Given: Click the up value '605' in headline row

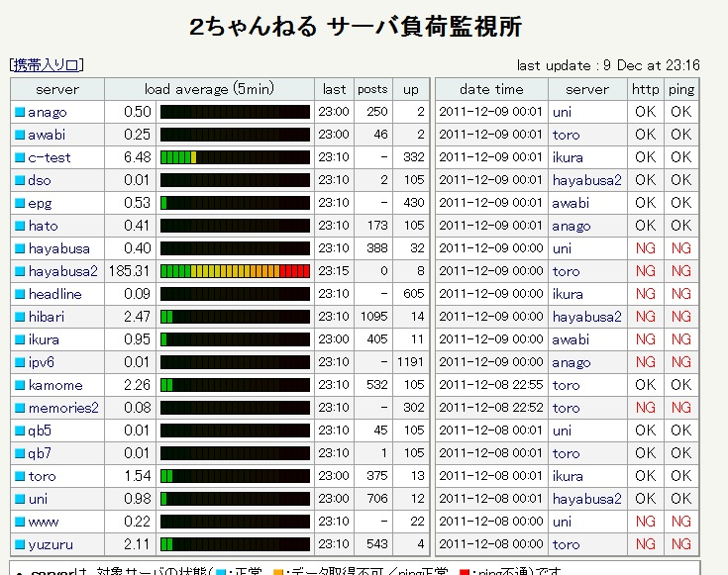Looking at the screenshot, I should tap(414, 294).
